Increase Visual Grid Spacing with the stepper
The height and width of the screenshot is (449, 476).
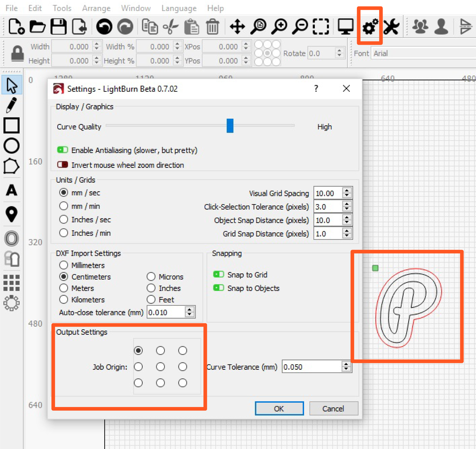(347, 191)
